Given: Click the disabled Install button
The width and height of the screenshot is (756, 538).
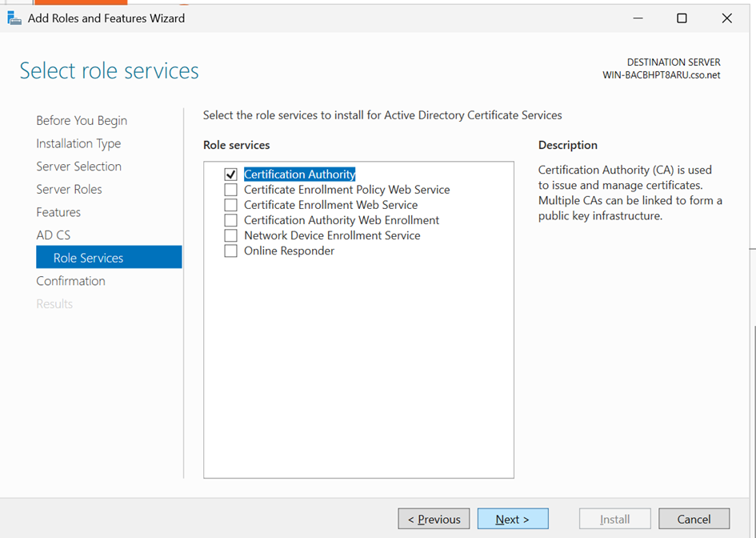Looking at the screenshot, I should tap(614, 519).
